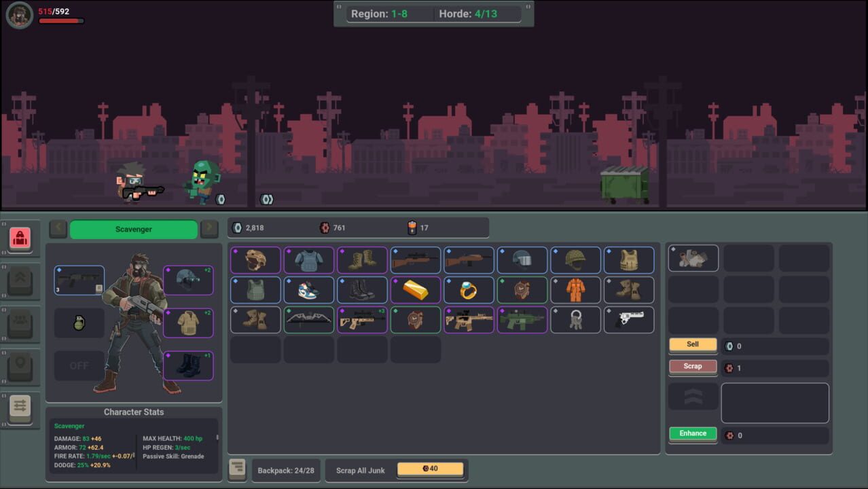Choose the white revolver
This screenshot has width=868, height=489.
[x=629, y=320]
